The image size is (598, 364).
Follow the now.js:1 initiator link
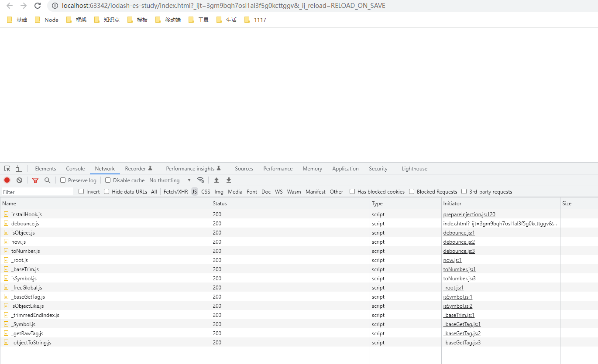click(x=452, y=260)
